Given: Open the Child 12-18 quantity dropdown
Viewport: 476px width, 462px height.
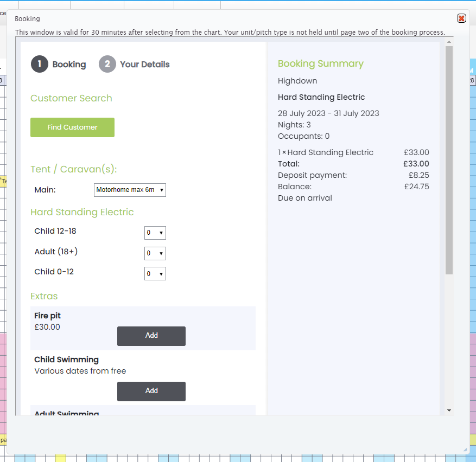Looking at the screenshot, I should (x=155, y=233).
